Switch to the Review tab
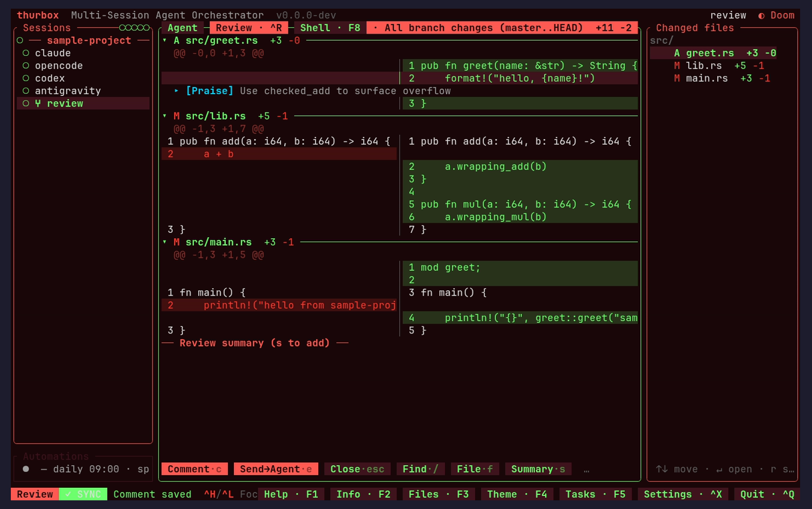812x509 pixels. [x=249, y=28]
